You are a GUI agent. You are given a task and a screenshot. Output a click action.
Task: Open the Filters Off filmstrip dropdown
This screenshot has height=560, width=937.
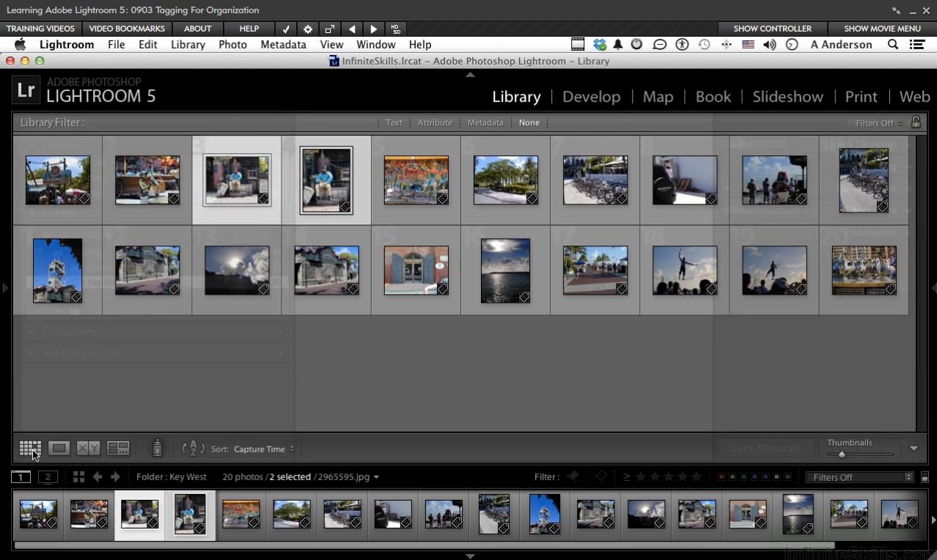[859, 477]
